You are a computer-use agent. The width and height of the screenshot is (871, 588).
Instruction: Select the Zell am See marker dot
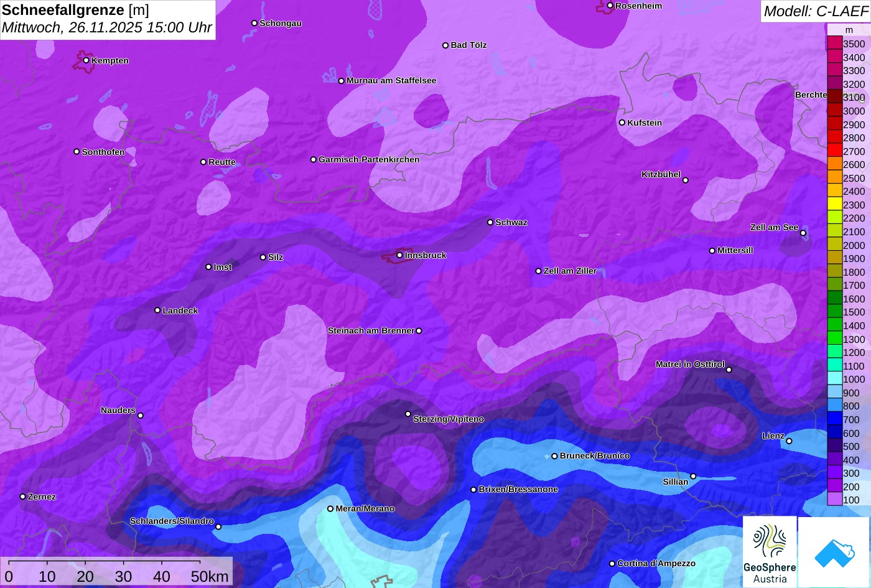[803, 233]
